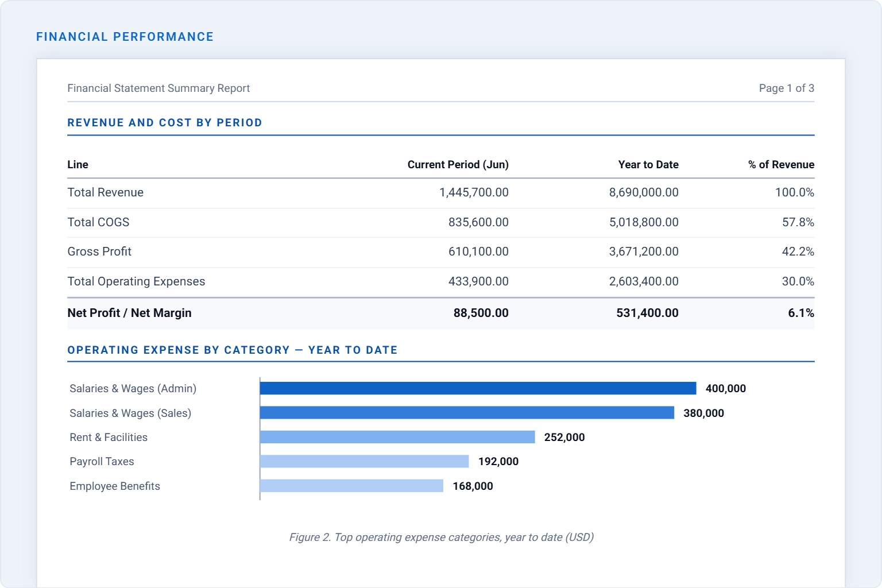This screenshot has height=588, width=882.
Task: Click the Salaries & Wages (Sales) bar
Action: coord(467,413)
